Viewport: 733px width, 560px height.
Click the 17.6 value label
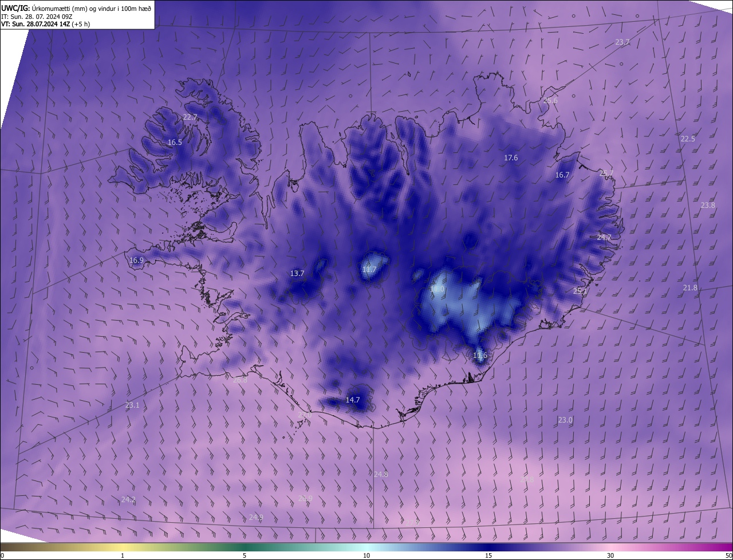click(511, 157)
